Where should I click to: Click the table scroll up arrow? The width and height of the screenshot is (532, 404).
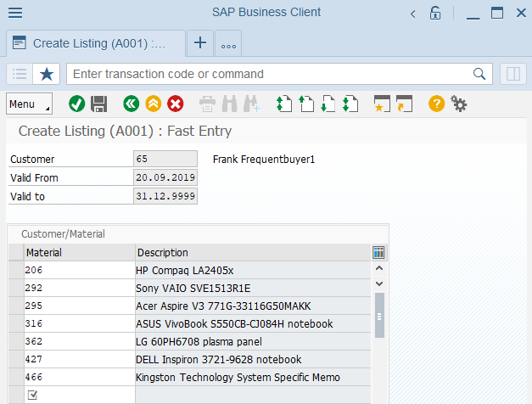point(379,268)
